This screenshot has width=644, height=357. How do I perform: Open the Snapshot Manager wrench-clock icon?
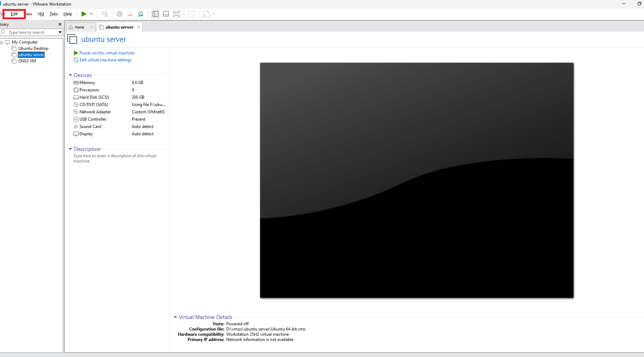pos(141,14)
